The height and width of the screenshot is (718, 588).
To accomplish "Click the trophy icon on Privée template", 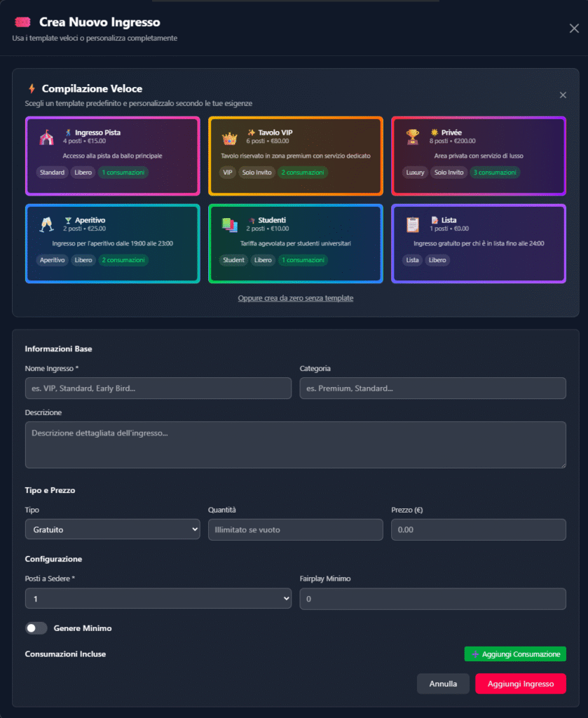I will click(413, 137).
